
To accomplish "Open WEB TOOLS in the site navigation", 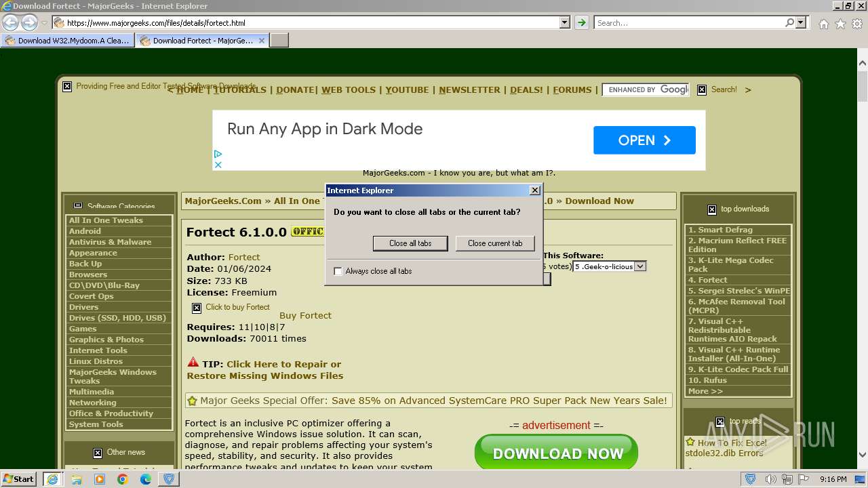I will pyautogui.click(x=349, y=89).
